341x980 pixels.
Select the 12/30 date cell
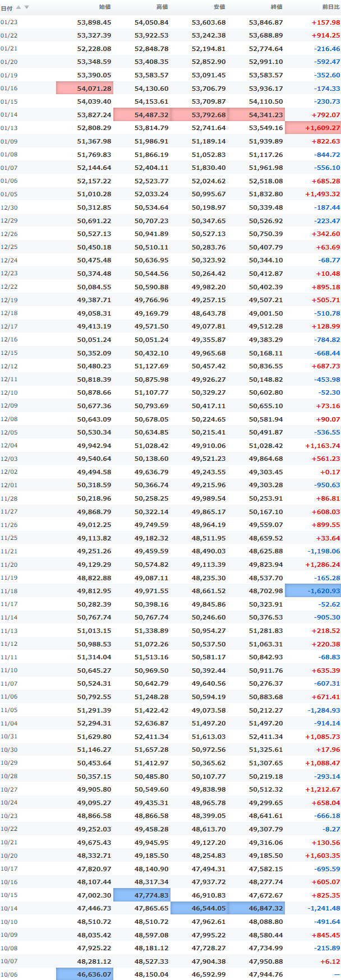coord(9,207)
